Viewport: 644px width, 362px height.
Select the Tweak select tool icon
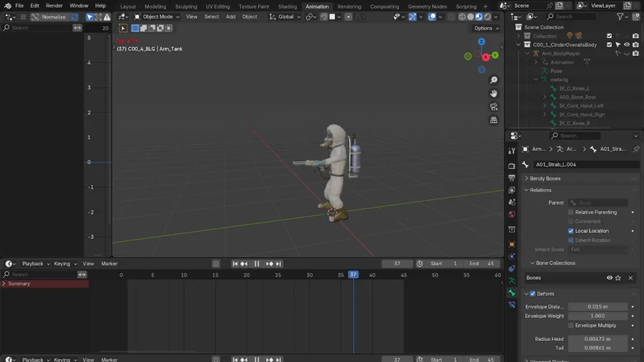point(123,28)
